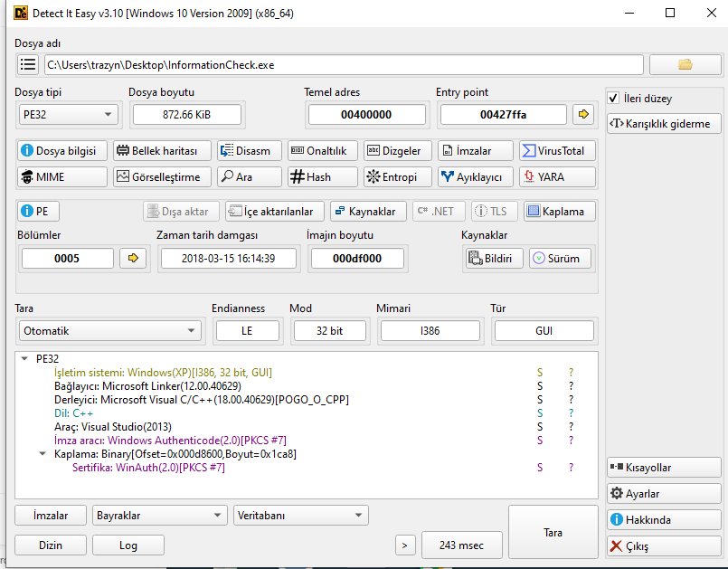
Task: Click the Log button
Action: [128, 545]
